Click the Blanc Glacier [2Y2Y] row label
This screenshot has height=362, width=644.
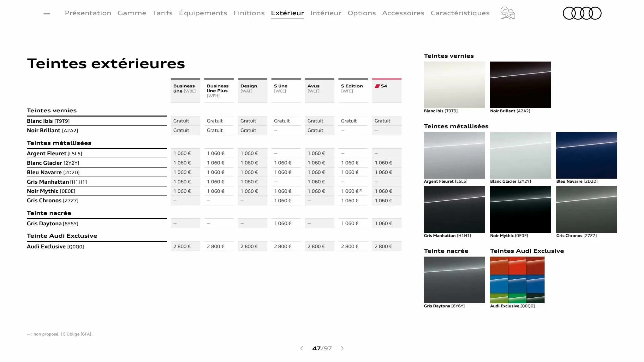pos(53,163)
